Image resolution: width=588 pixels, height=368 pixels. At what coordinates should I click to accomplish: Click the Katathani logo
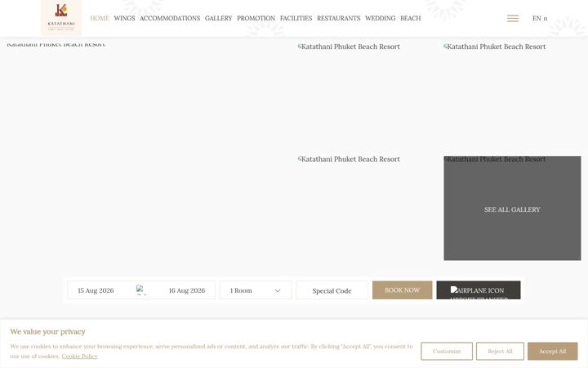click(x=61, y=18)
